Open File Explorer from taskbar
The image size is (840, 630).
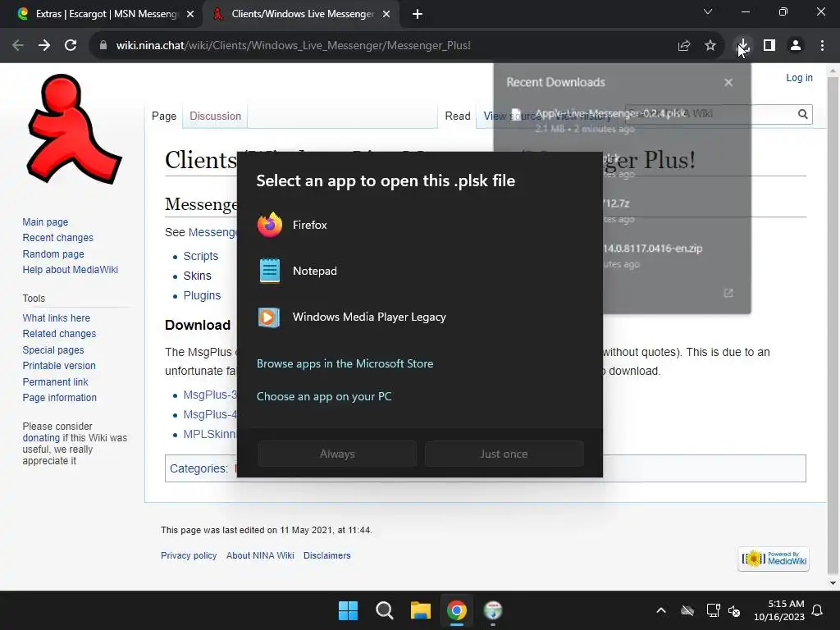click(421, 610)
